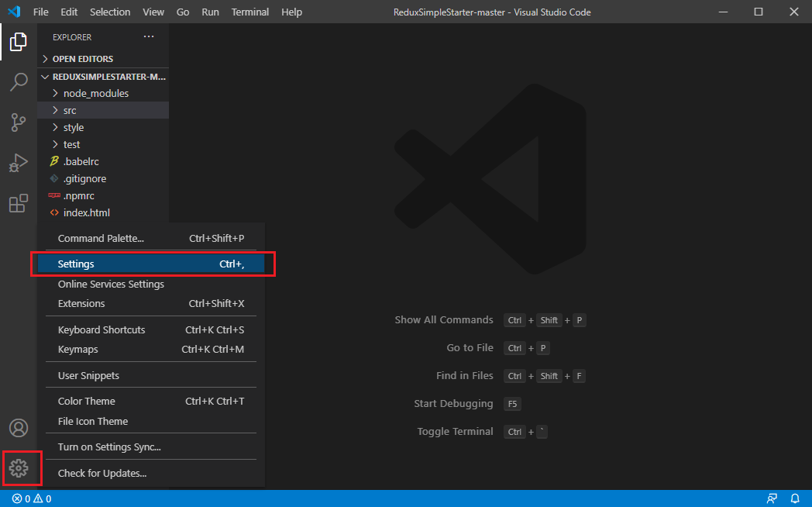The height and width of the screenshot is (507, 812).
Task: Collapse the REDUXSIMPLESTARTER-M... root folder
Action: pos(103,77)
